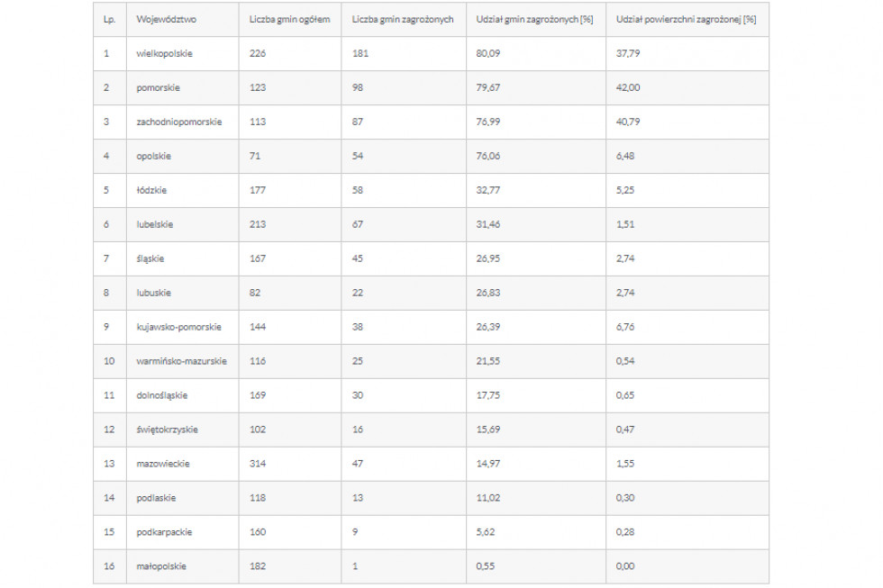Select the value 314 for mazowieckie
Screen dimensions: 883x588
(x=258, y=464)
